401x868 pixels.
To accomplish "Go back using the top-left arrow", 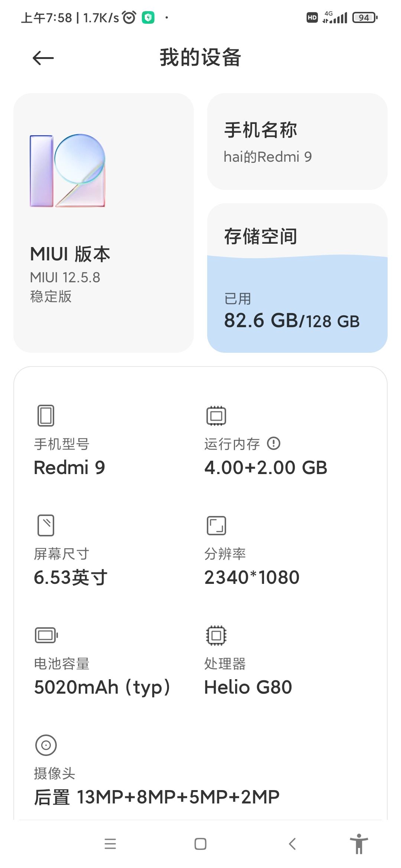I will point(43,58).
